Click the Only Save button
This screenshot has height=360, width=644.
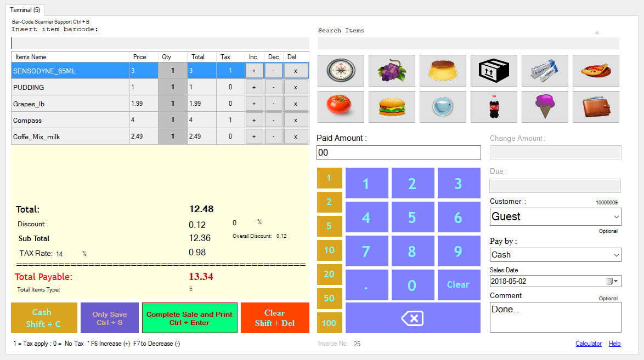click(110, 318)
